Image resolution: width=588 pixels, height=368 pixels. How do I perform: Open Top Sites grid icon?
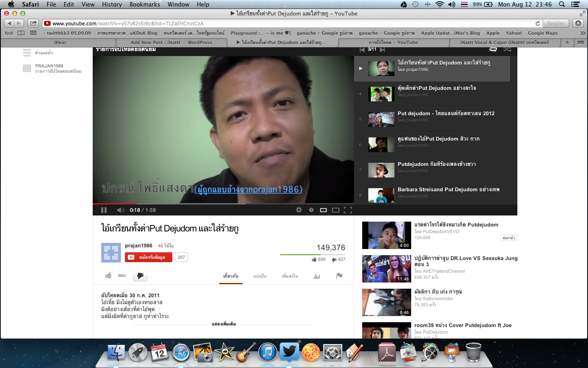click(33, 33)
